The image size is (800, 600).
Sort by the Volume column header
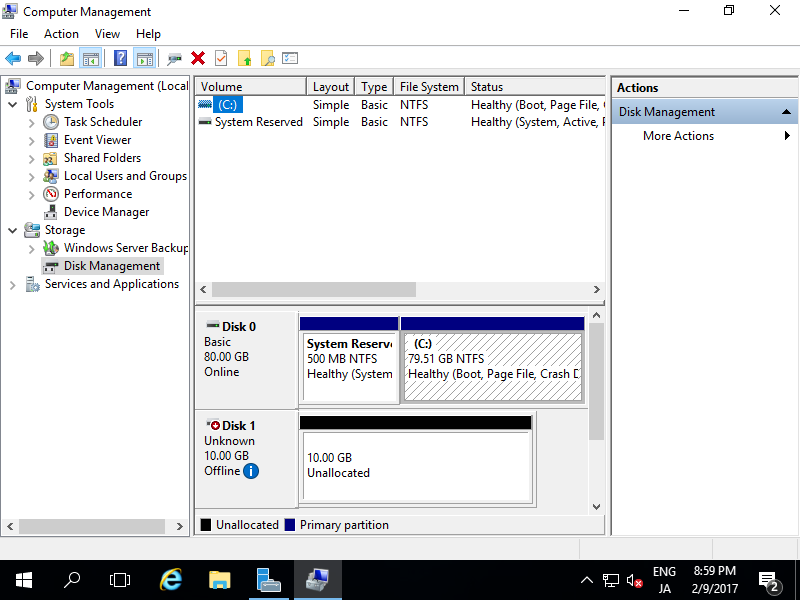click(x=251, y=87)
